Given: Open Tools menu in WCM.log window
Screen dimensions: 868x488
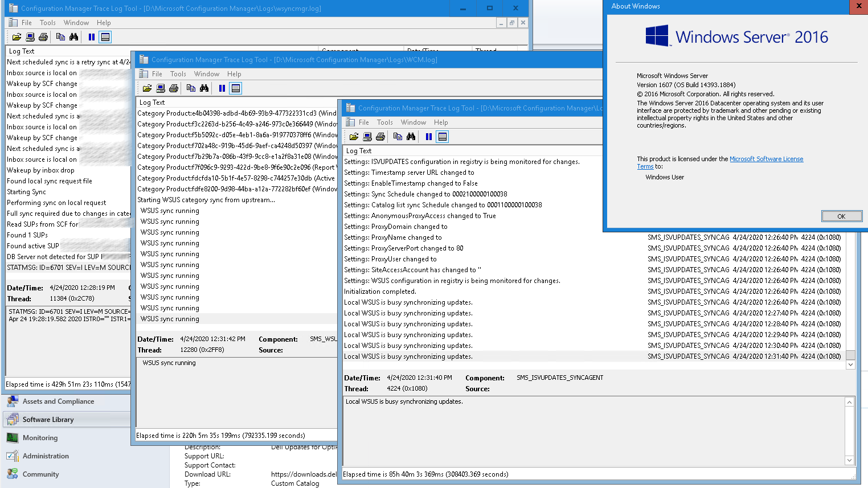Looking at the screenshot, I should [178, 74].
